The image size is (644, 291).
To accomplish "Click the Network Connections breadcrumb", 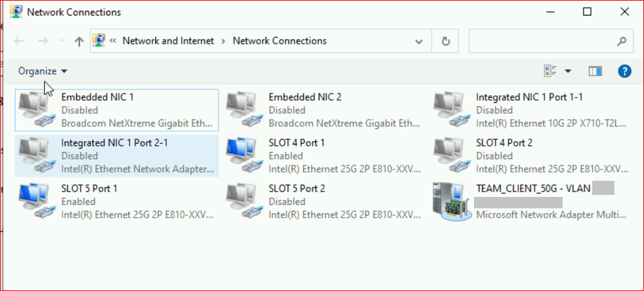I will [280, 41].
